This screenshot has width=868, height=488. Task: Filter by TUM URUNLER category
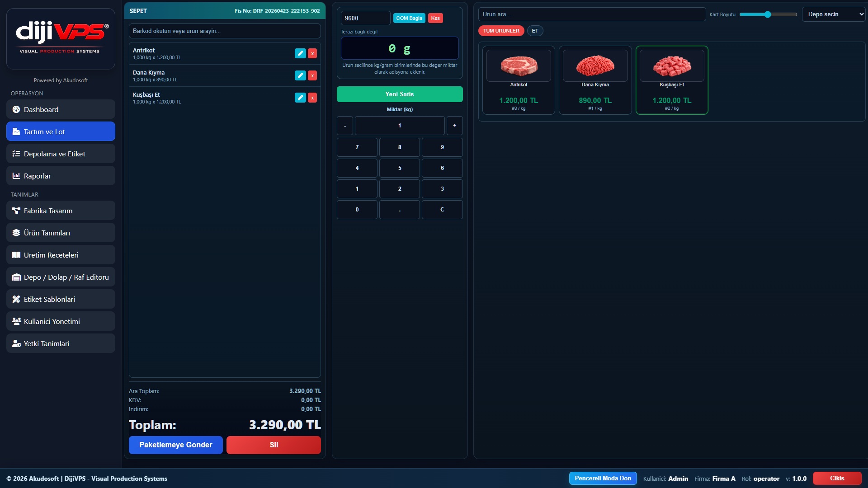coord(501,31)
